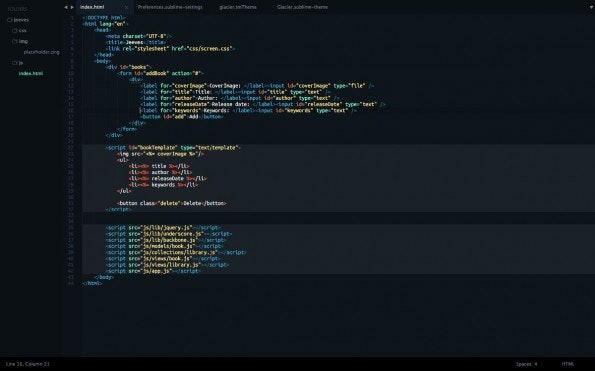
Task: Click the FOLDERS sidebar heading
Action: 17,9
